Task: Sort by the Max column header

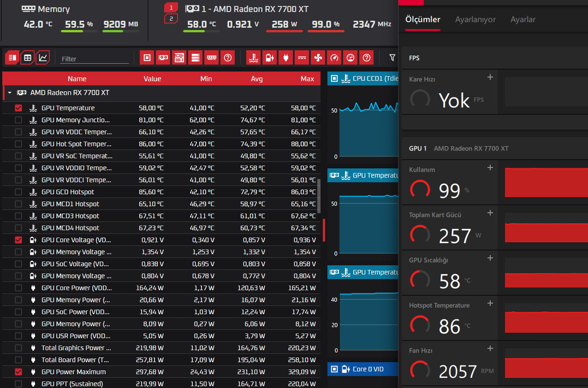Action: [307, 79]
